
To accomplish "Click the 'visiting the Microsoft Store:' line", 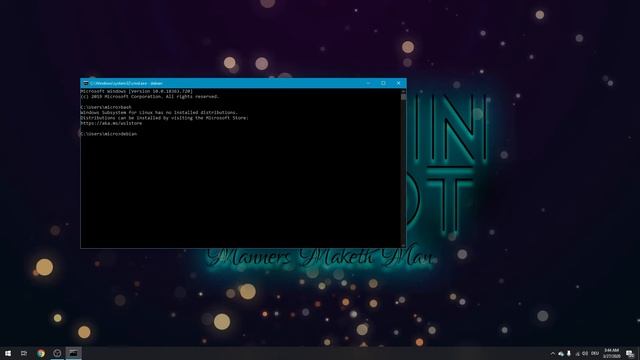I will [x=164, y=118].
